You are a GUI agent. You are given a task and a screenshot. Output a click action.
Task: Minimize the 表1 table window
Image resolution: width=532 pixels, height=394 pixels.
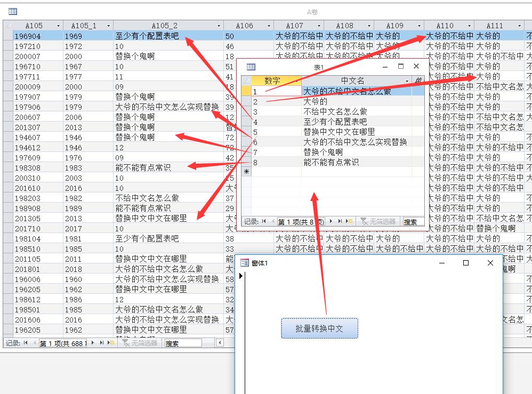pyautogui.click(x=385, y=67)
